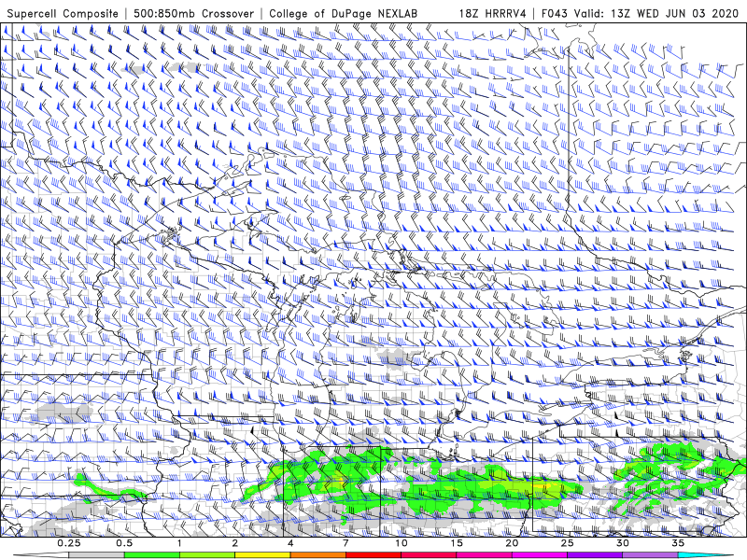Select the yellow color bar segment
The height and width of the screenshot is (560, 747).
pos(262,555)
